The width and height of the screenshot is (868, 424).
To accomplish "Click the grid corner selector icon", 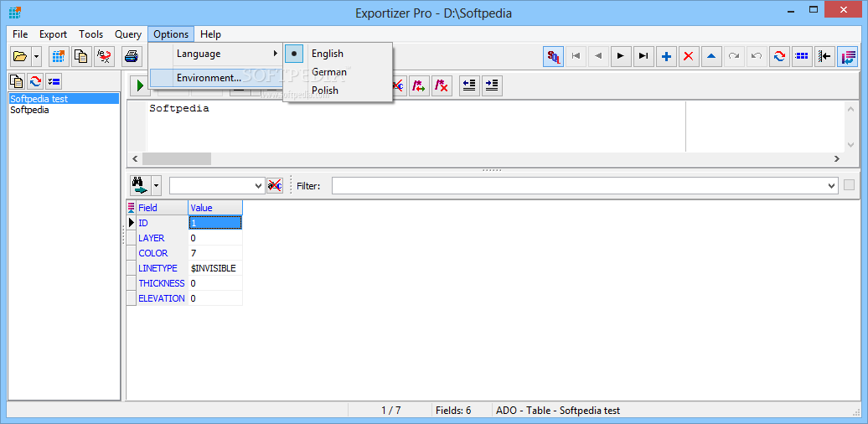I will tap(132, 208).
